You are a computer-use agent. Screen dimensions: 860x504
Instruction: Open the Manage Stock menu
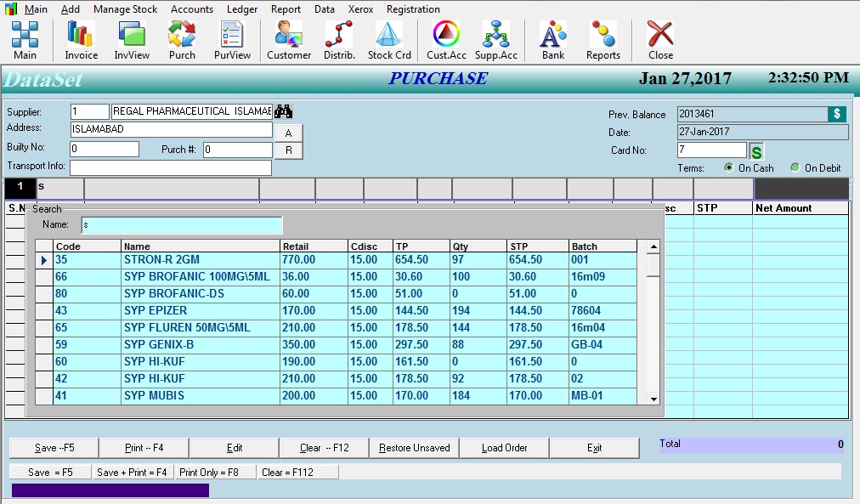coord(125,9)
